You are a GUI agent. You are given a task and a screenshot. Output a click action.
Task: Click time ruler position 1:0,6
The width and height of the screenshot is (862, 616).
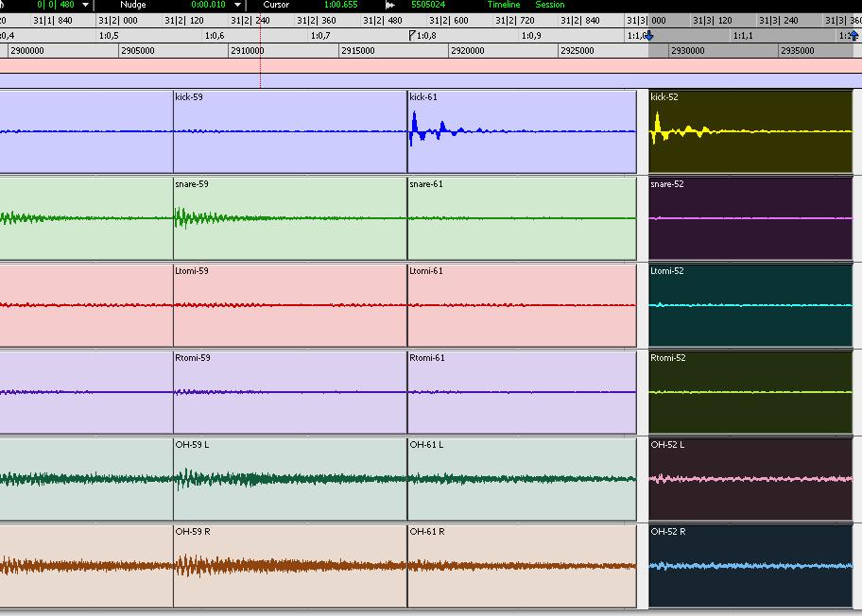point(215,36)
